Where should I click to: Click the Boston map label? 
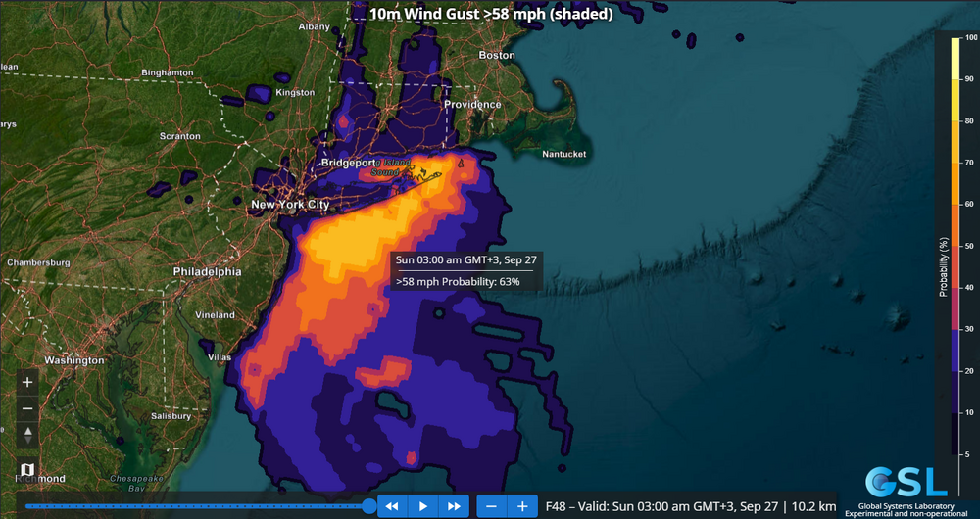pos(497,55)
